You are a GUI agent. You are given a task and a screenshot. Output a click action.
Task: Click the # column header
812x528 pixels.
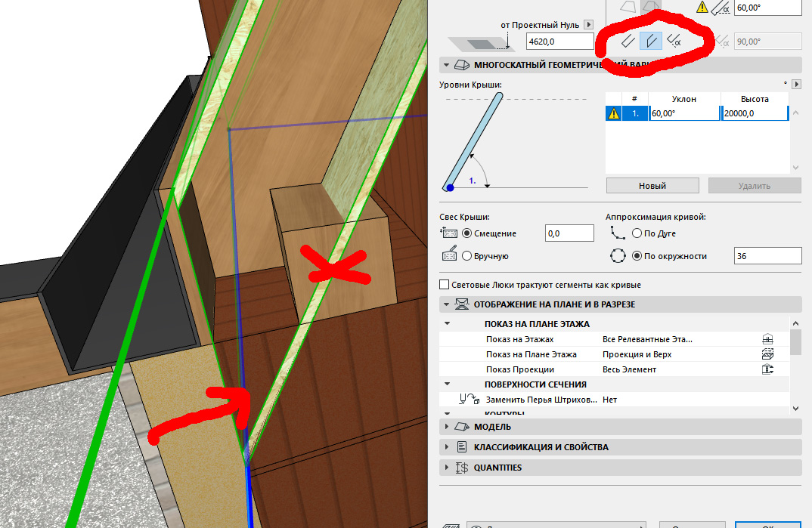635,99
